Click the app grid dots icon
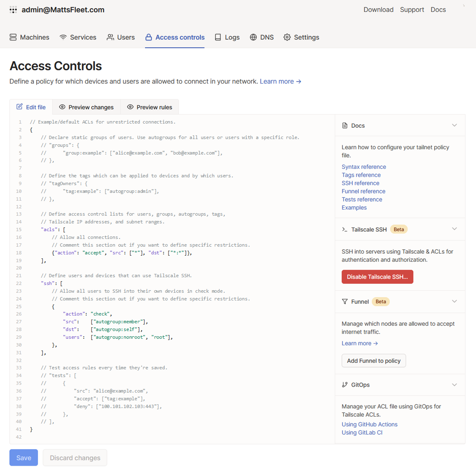 click(x=13, y=10)
